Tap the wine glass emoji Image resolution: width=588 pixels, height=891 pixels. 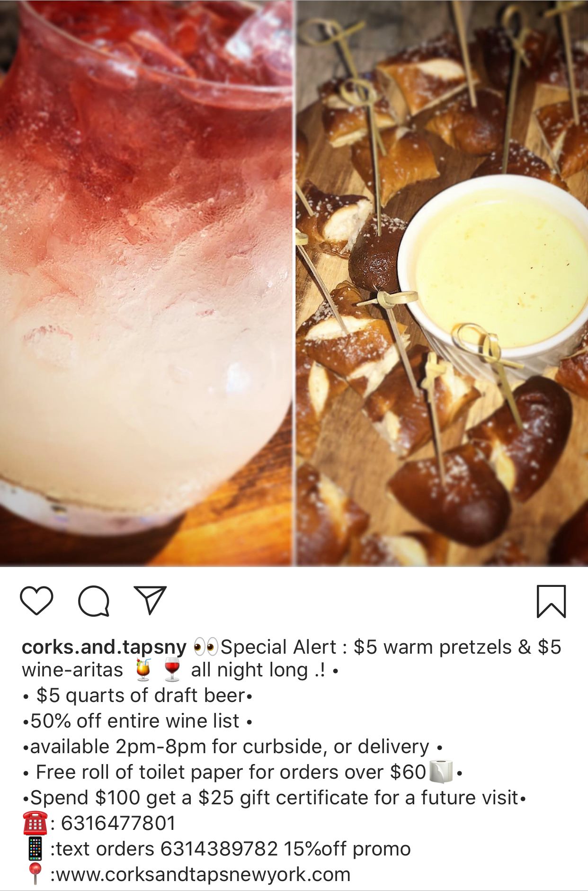tap(172, 670)
